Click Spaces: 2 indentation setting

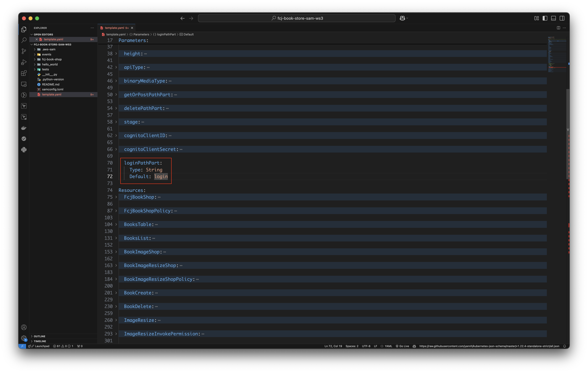point(352,346)
